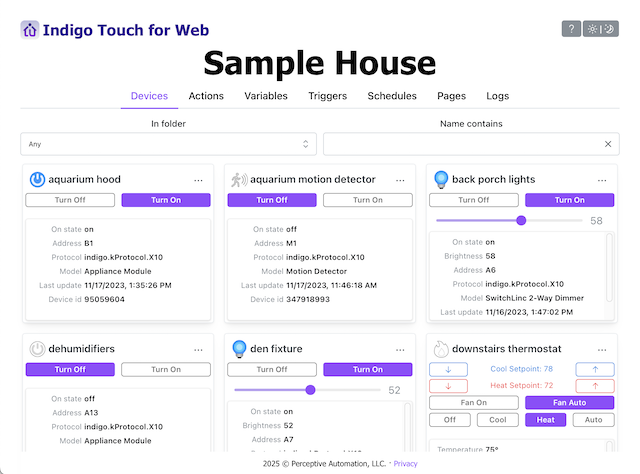This screenshot has height=474, width=640.
Task: Raise the heat setpoint with red up arrow
Action: pyautogui.click(x=595, y=386)
